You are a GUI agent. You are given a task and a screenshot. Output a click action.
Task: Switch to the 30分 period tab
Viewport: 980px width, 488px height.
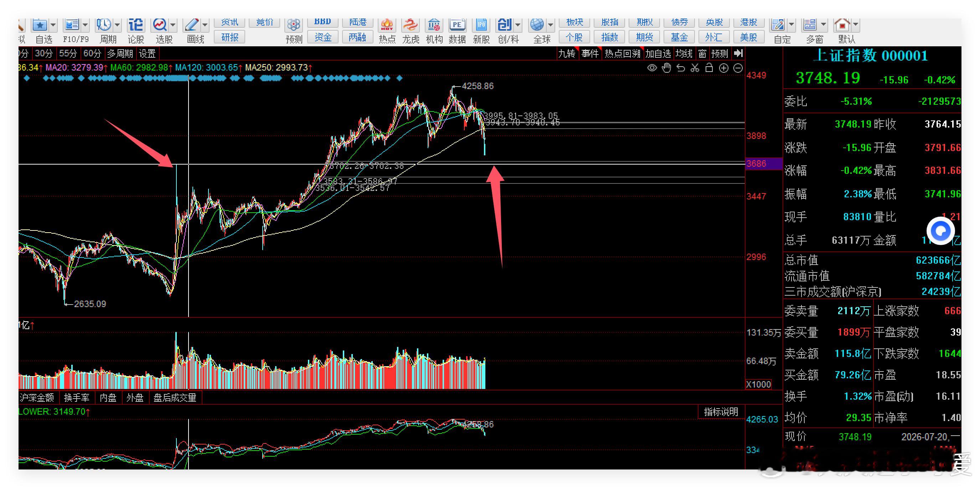pyautogui.click(x=44, y=54)
